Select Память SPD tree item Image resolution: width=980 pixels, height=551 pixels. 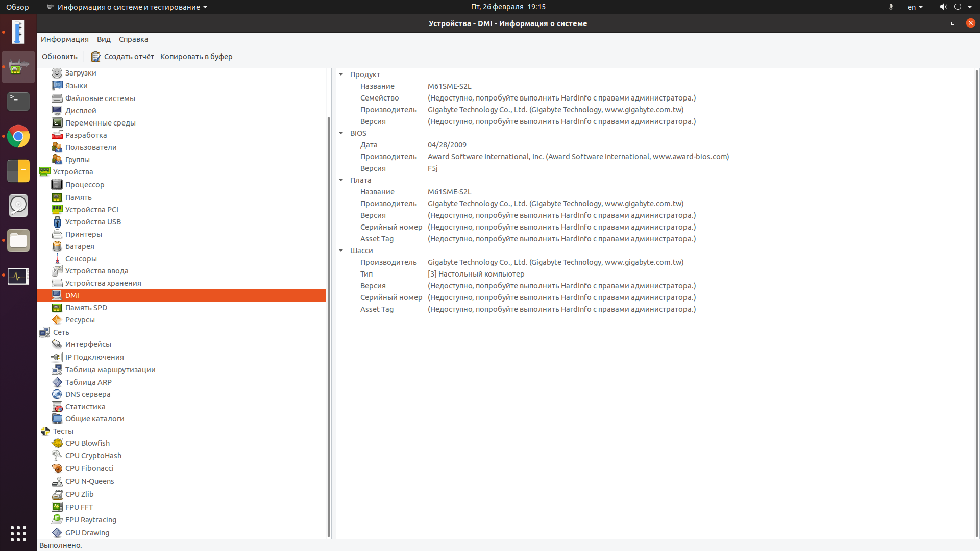[86, 308]
